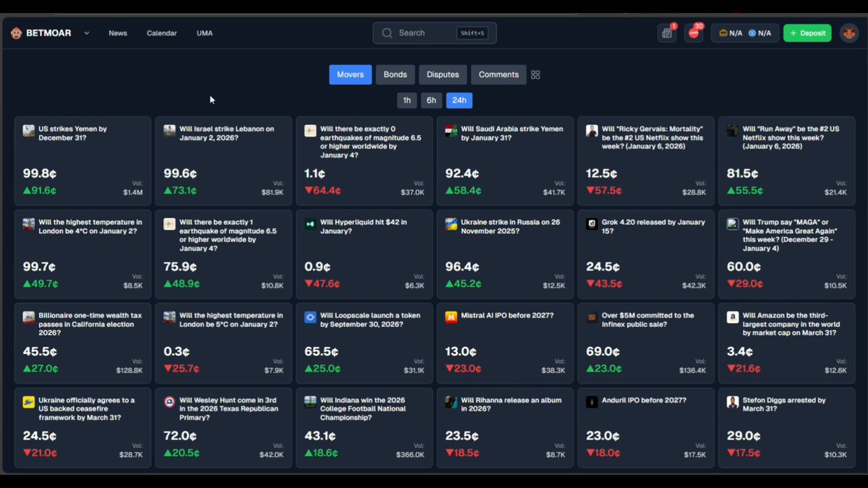The width and height of the screenshot is (868, 488).
Task: Open the clipboard notifications icon with badge 1
Action: pos(667,33)
